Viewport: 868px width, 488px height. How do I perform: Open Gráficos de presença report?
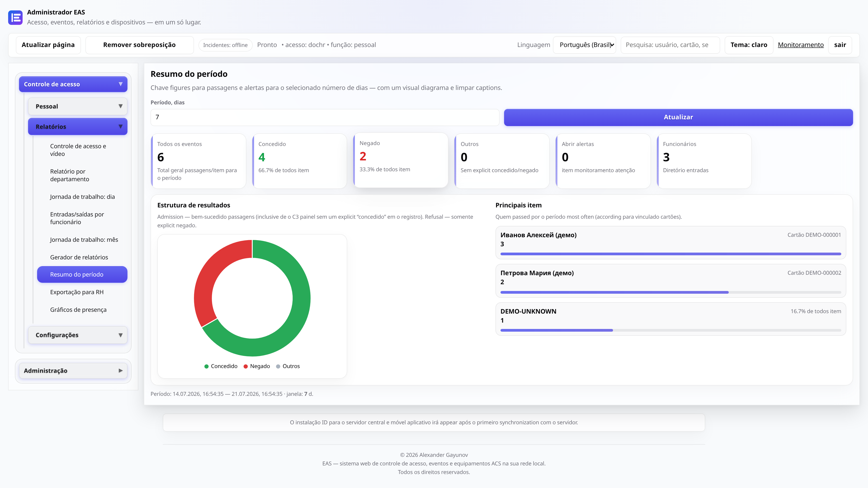78,310
